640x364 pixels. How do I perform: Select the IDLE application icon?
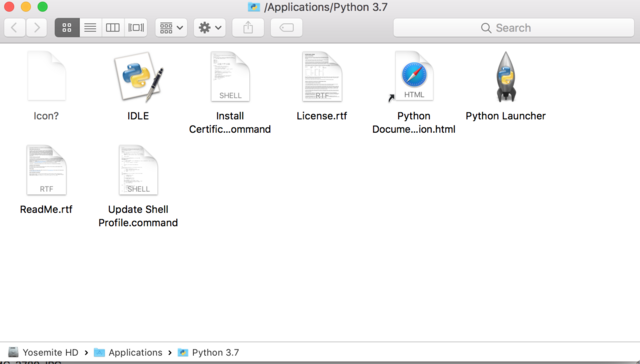tap(138, 76)
